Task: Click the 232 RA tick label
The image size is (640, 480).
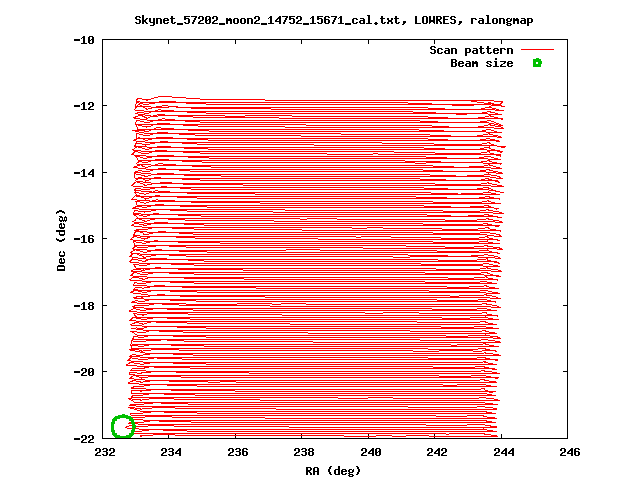Action: pos(104,452)
